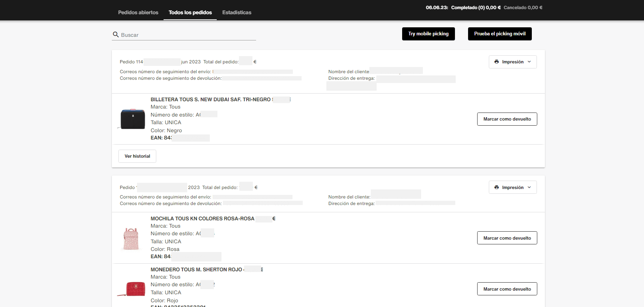
Task: Open the red monedero product thumbnail
Action: tap(132, 289)
